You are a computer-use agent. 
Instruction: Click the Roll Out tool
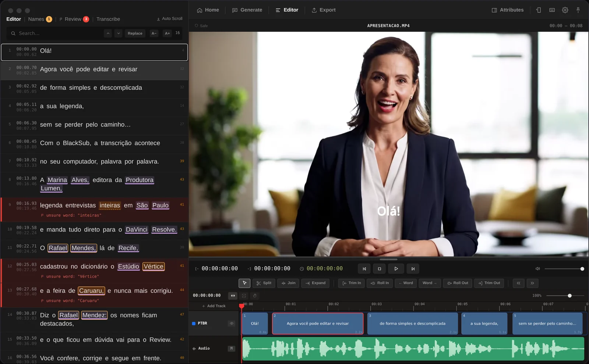[458, 283]
